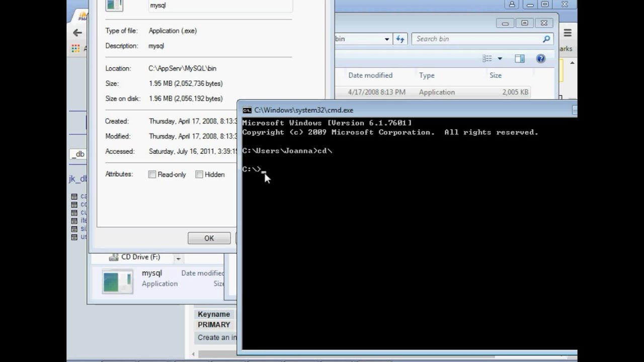644x362 pixels.
Task: Close the Explorer bin window
Action: point(544,23)
